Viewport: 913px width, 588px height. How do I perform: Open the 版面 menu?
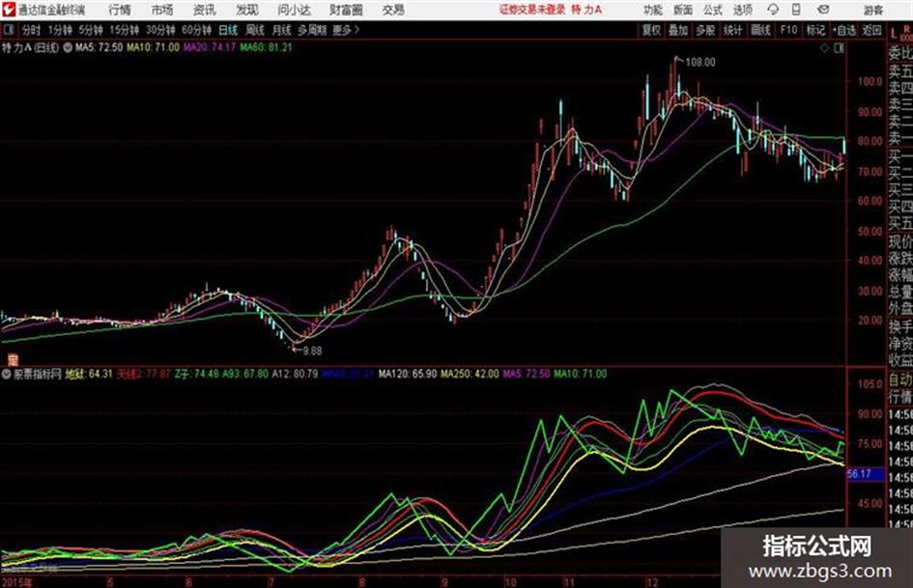[682, 10]
